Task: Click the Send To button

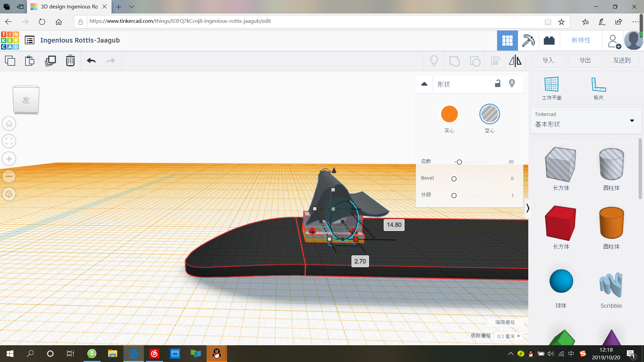Action: pos(622,60)
